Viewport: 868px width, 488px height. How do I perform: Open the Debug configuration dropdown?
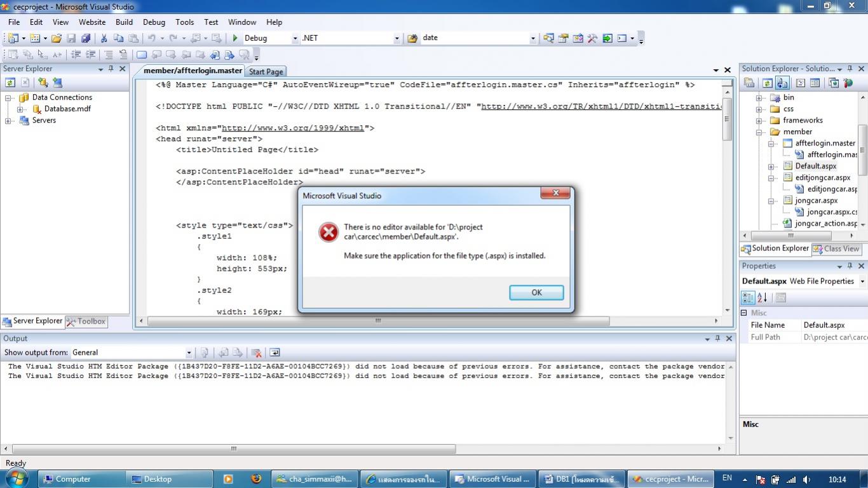point(295,38)
